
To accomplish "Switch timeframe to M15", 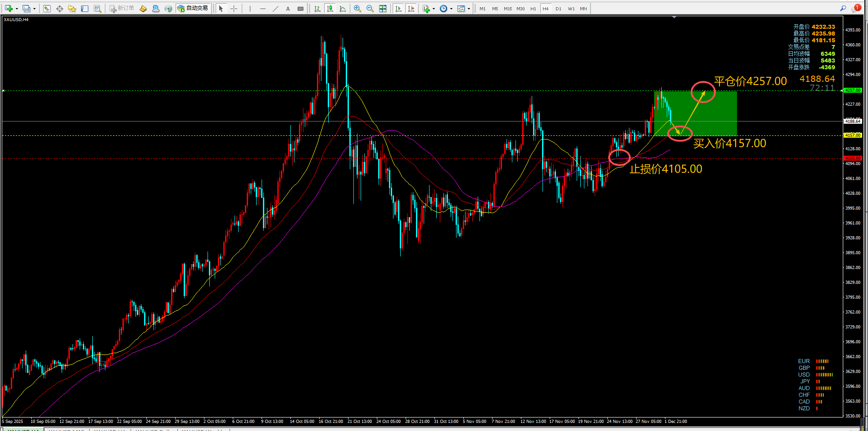I will click(508, 9).
